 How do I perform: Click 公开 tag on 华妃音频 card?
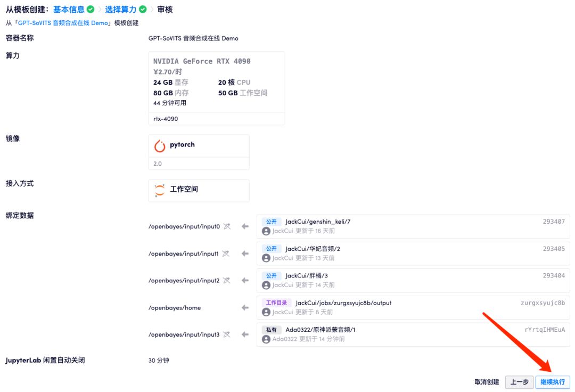[272, 249]
